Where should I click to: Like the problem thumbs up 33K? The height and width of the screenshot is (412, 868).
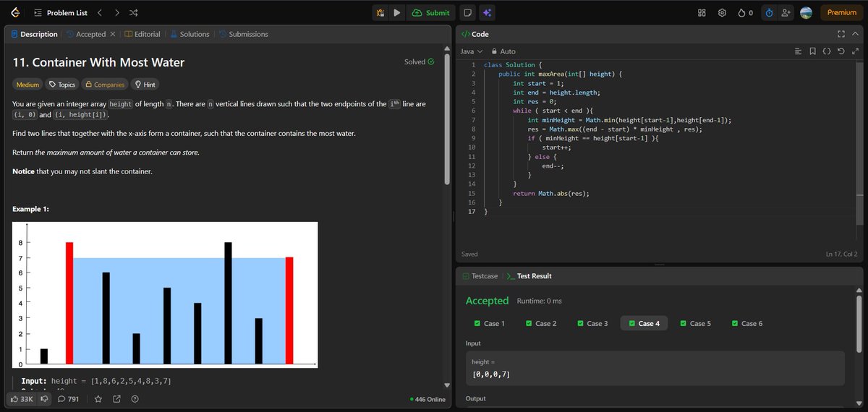(22, 398)
